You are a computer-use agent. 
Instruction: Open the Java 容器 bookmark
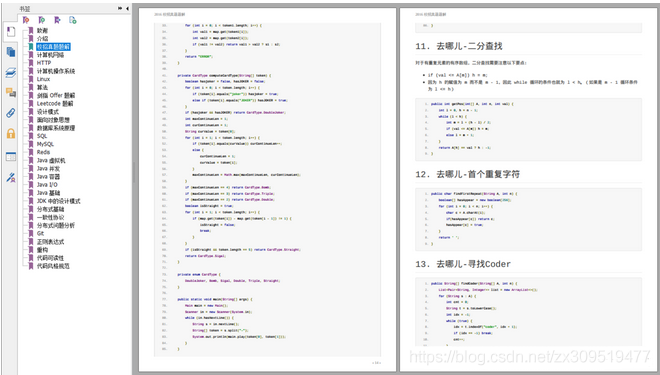48,177
